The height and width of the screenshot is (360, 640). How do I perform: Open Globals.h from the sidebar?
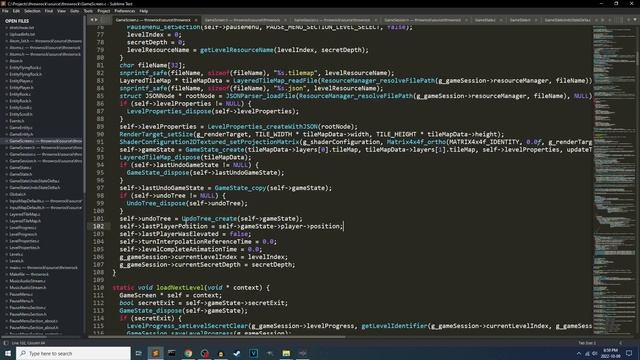(18, 194)
